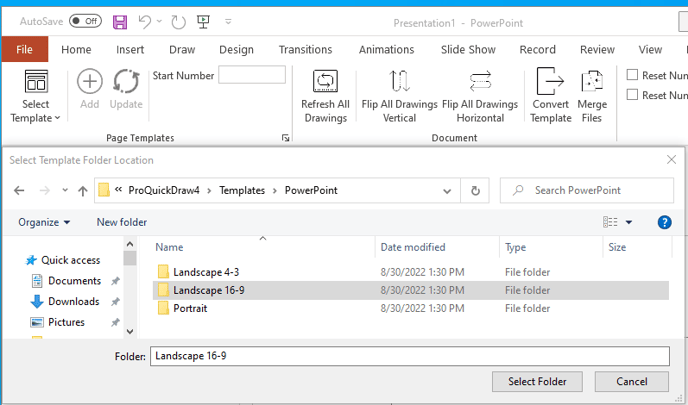Click Flip All Drawings Vertical

399,96
